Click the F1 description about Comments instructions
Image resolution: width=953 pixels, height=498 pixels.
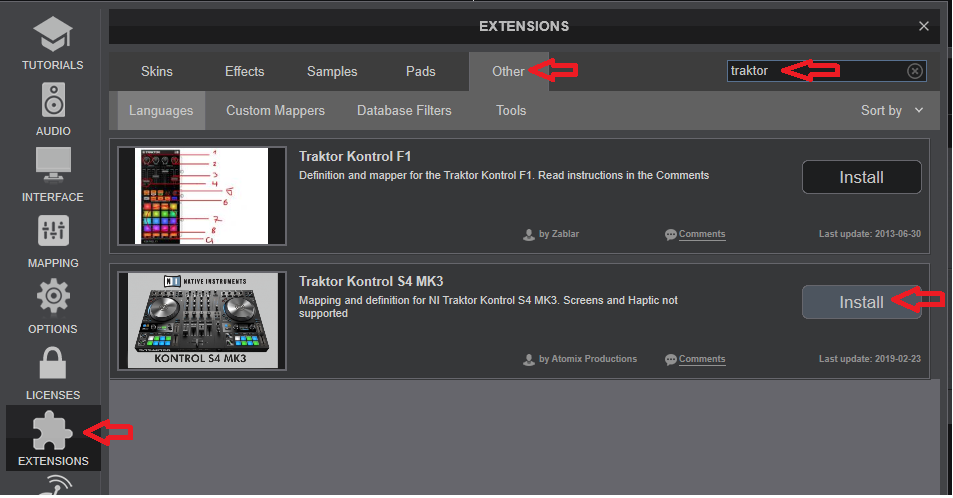pos(504,175)
